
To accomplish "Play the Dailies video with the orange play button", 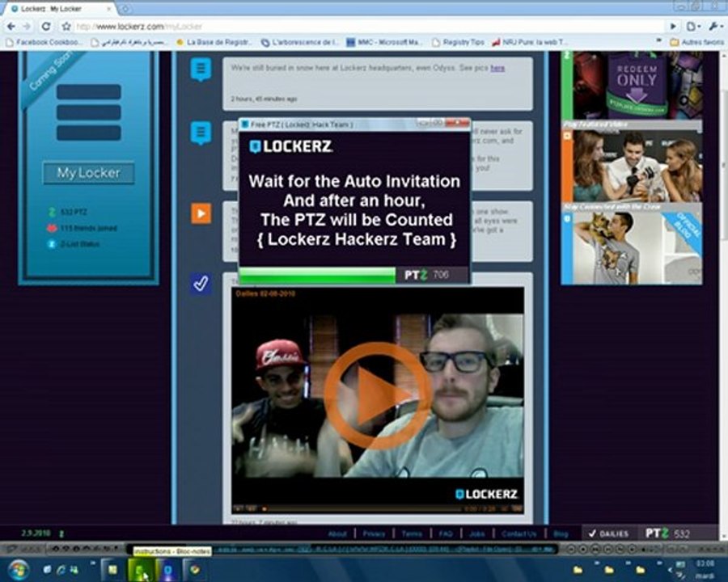I will 379,396.
